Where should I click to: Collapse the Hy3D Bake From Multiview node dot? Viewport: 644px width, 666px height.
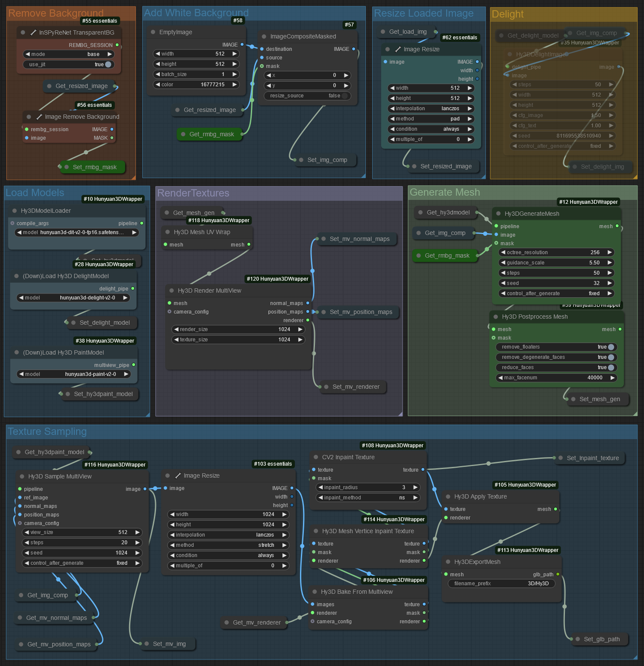click(315, 592)
